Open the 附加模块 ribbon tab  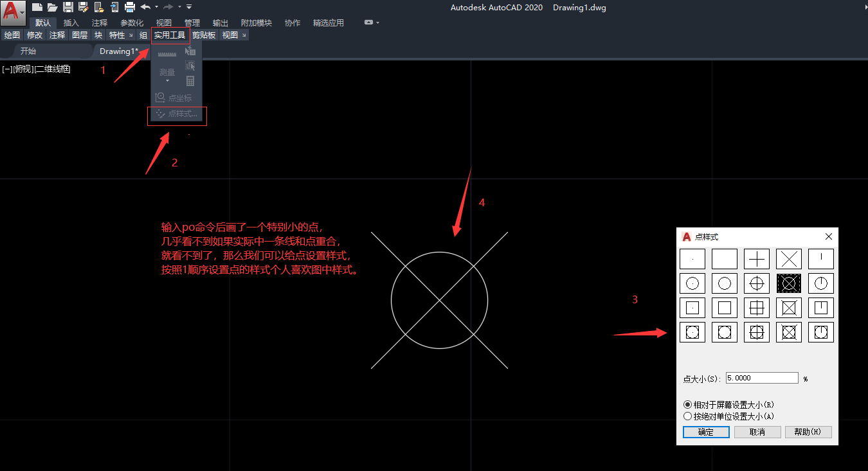(257, 22)
